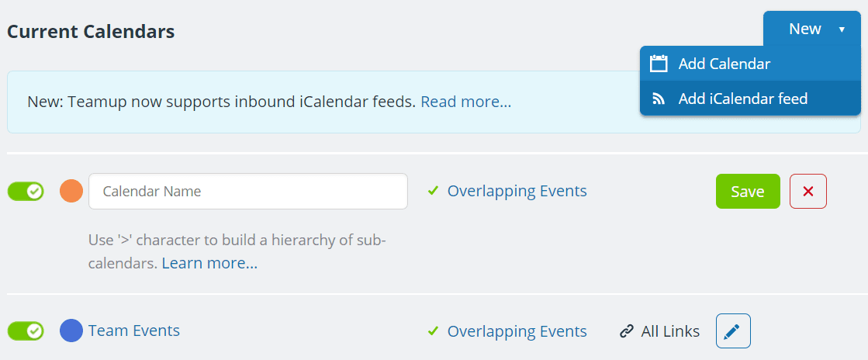
Task: Open the Team Events calendar name link
Action: click(134, 331)
